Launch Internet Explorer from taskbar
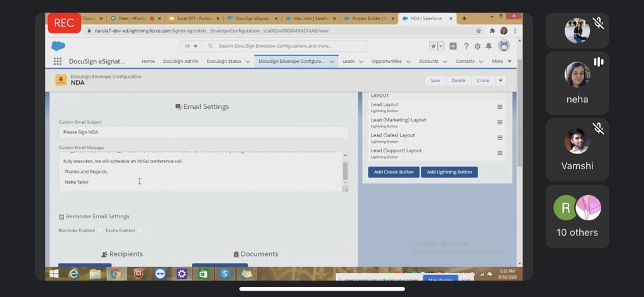Image resolution: width=644 pixels, height=297 pixels. coord(74,274)
